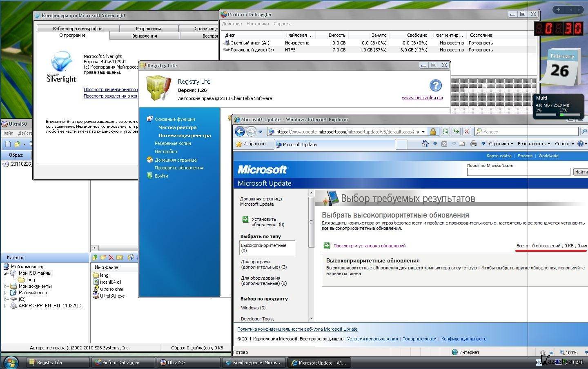Viewport: 588px width, 369px height.
Task: Select Оптимизация реестра in Registry Life
Action: [x=185, y=136]
